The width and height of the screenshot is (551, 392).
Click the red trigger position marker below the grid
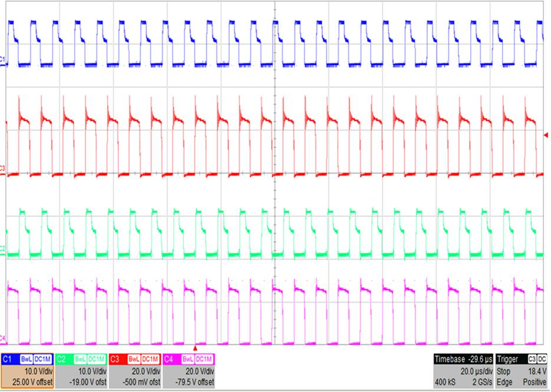[195, 348]
